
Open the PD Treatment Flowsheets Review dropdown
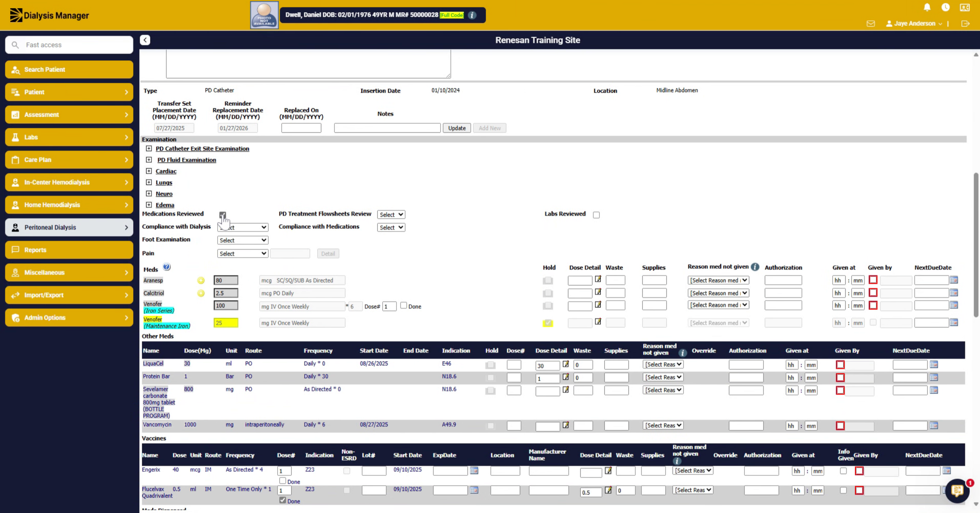click(391, 215)
